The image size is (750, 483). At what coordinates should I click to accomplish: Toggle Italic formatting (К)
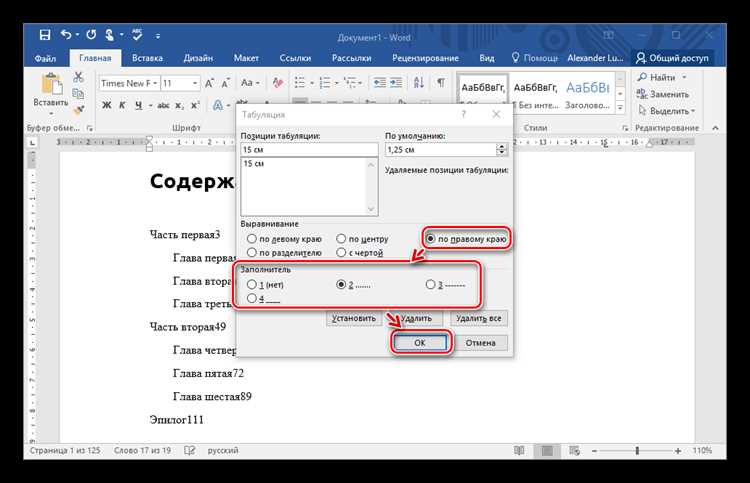click(122, 105)
